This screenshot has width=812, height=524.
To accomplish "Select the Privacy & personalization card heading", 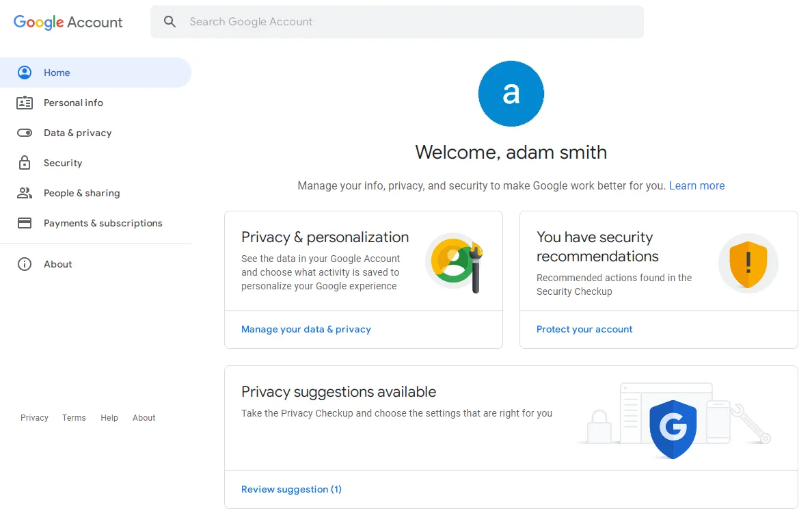I will point(325,237).
